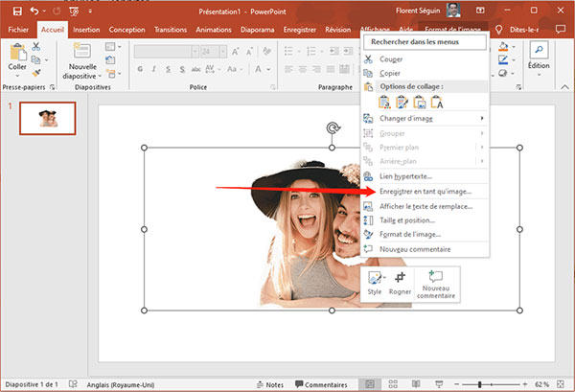Click the Rogner crop tool
The image size is (575, 392).
click(x=400, y=284)
